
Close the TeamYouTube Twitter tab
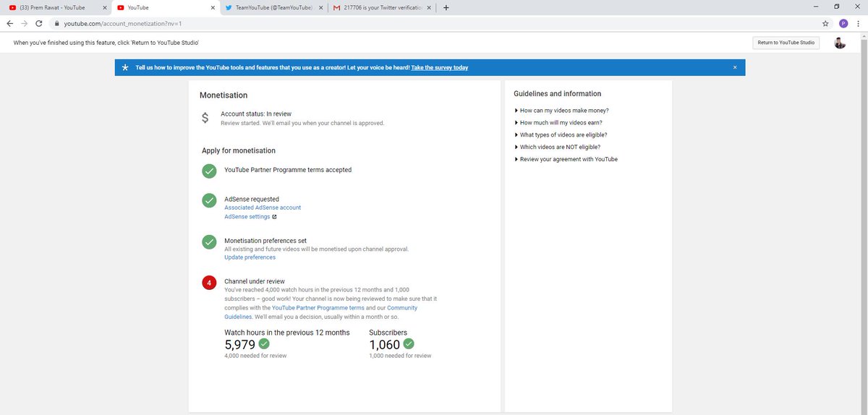point(320,8)
